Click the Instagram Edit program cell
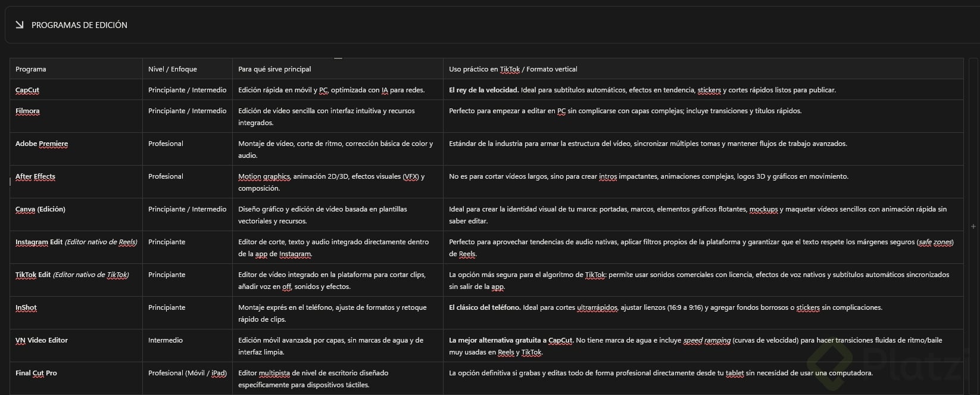Viewport: 980px width, 395px height. (x=76, y=247)
